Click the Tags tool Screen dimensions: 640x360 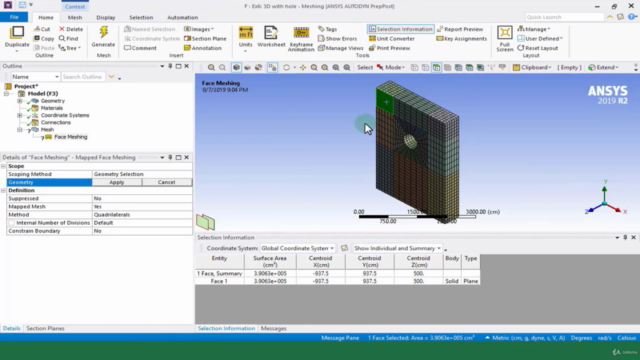[x=328, y=29]
